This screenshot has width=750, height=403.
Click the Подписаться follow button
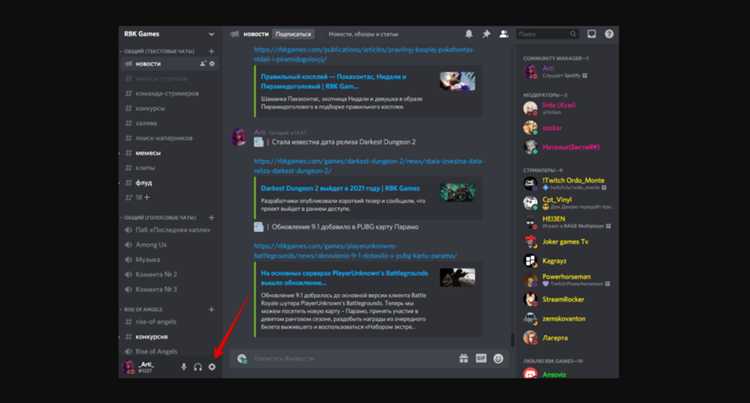pyautogui.click(x=293, y=34)
